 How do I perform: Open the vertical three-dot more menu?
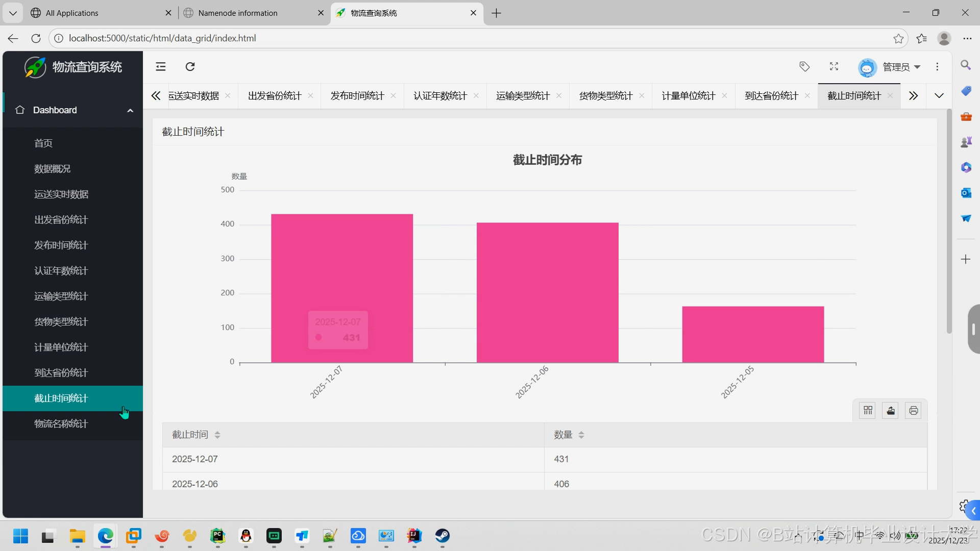[x=937, y=67]
